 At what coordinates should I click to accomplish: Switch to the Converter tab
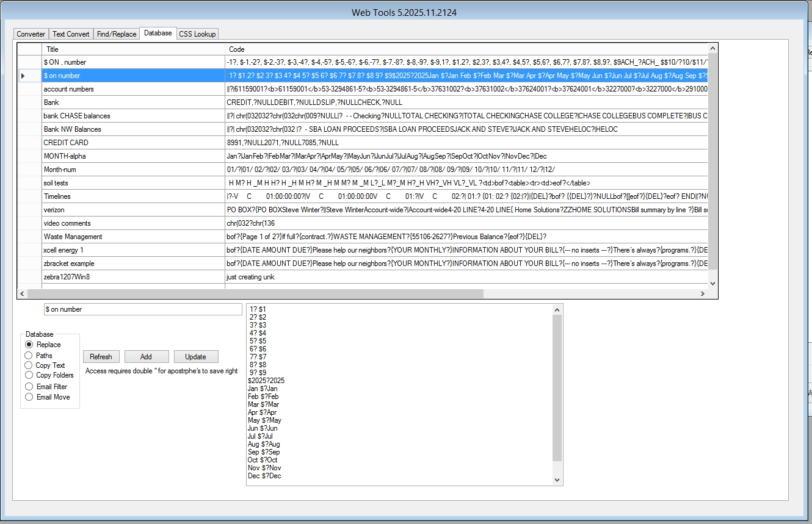point(31,34)
